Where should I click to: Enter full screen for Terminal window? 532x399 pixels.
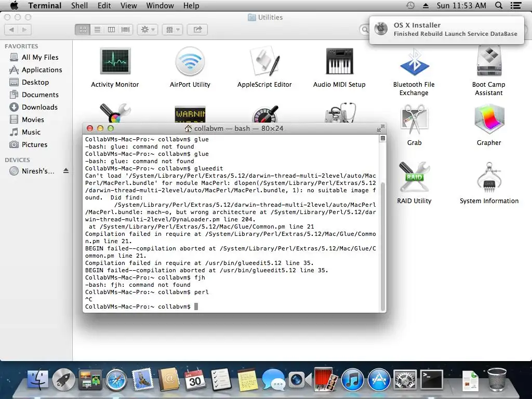click(x=381, y=128)
